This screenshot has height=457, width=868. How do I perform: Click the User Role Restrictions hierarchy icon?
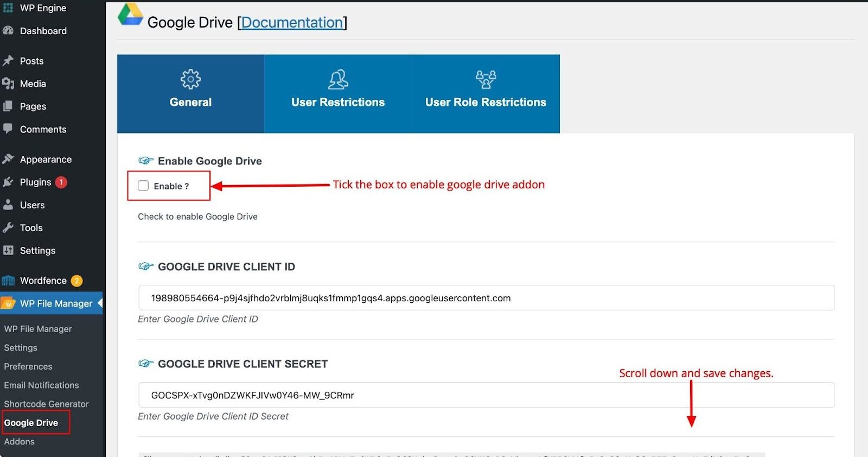(x=486, y=79)
